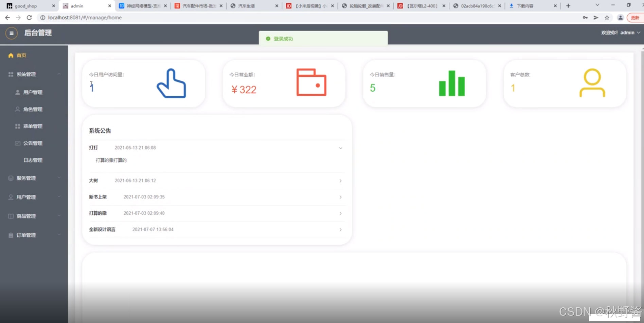644x323 pixels.
Task: Click the green bar chart sales icon
Action: pyautogui.click(x=452, y=83)
